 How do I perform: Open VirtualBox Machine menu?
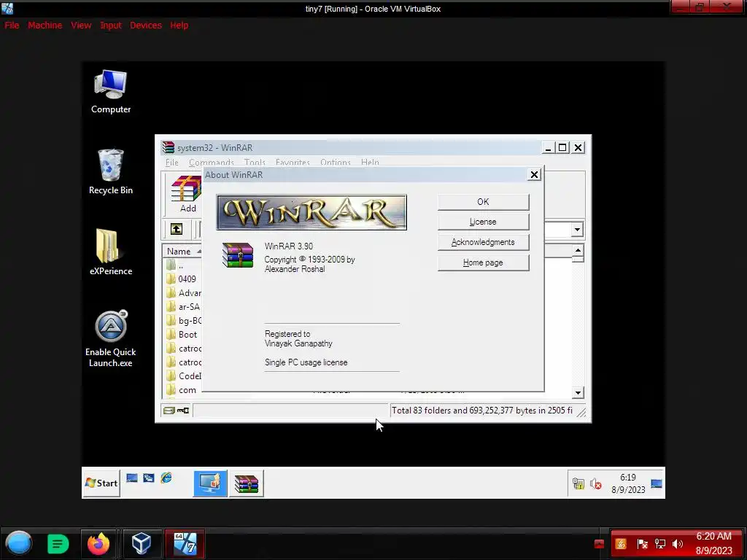click(x=44, y=26)
